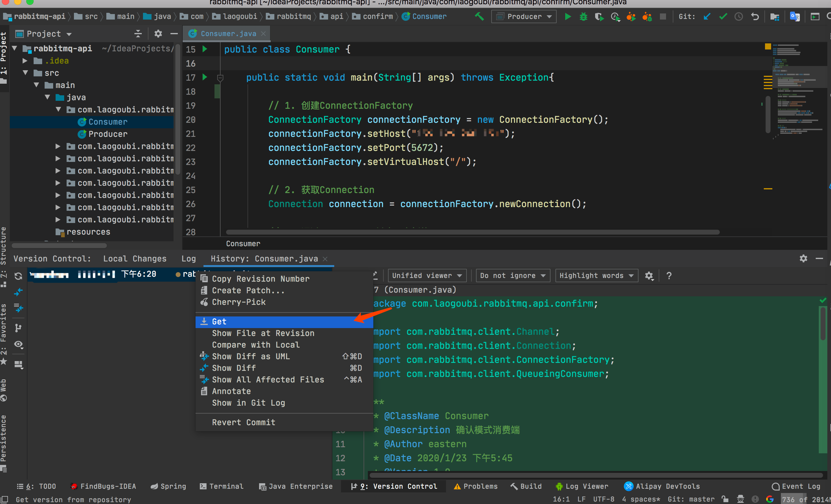Click the stop process icon

[x=662, y=16]
